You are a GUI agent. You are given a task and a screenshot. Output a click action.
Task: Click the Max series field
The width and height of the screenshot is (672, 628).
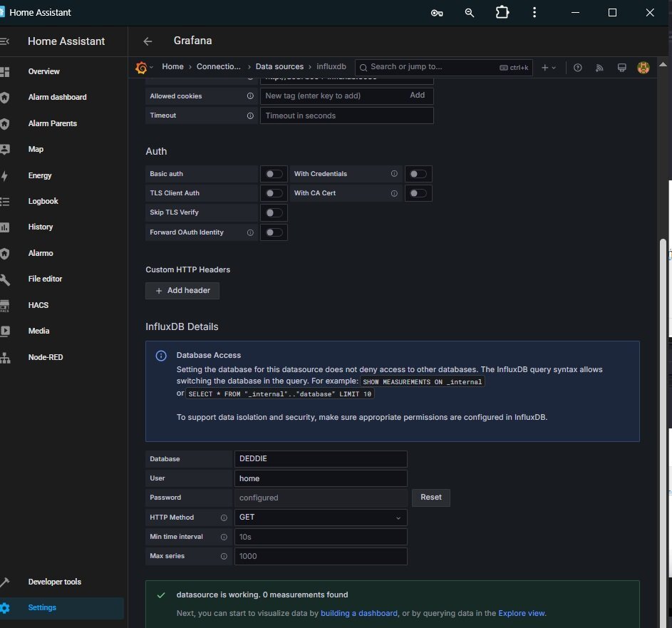point(321,557)
